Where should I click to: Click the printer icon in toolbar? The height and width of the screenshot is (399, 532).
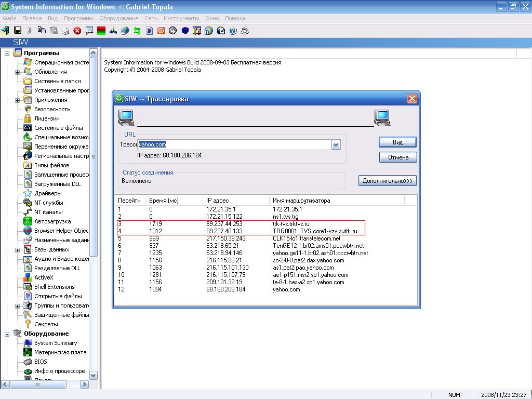[x=65, y=31]
